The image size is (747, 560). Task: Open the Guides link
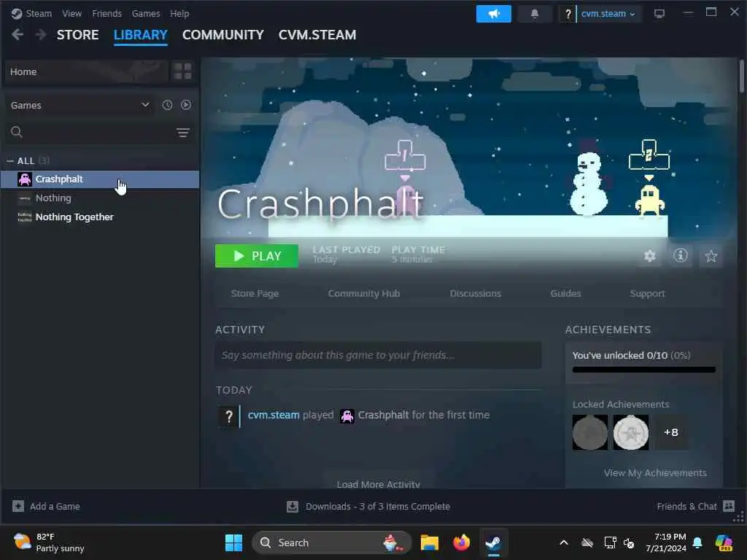[565, 293]
